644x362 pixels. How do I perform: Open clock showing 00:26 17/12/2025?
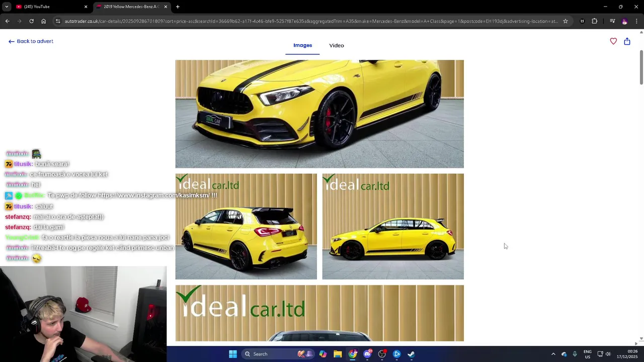627,354
